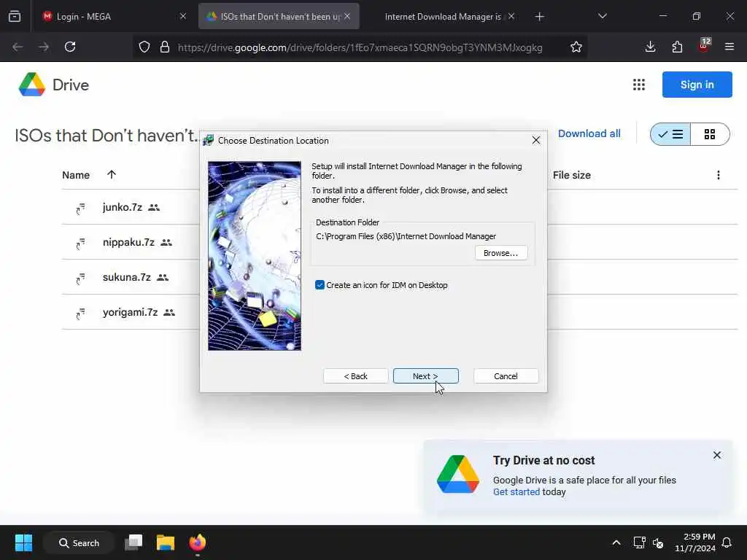
Task: Click the destination folder path field
Action: point(406,236)
